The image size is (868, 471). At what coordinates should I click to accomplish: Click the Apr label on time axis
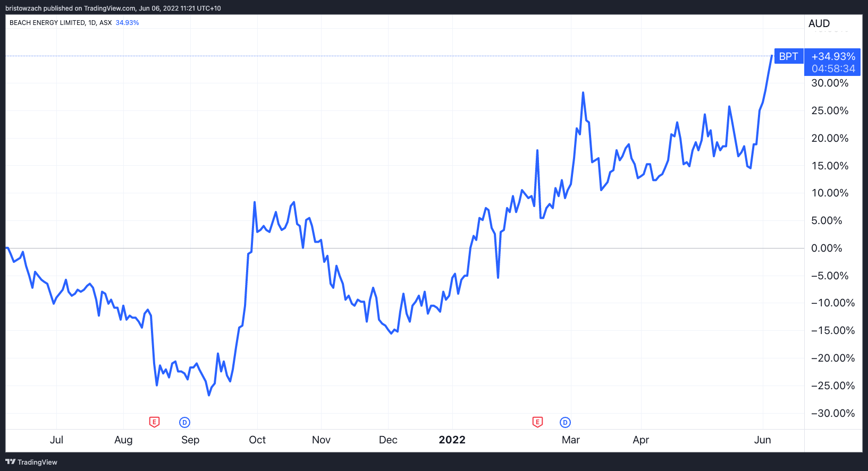tap(641, 440)
